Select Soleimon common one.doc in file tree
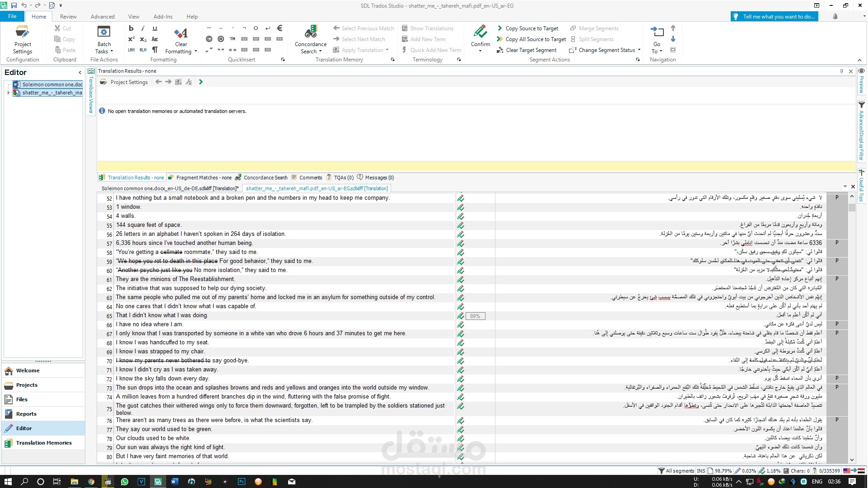Viewport: 868px width, 488px height. (x=48, y=84)
